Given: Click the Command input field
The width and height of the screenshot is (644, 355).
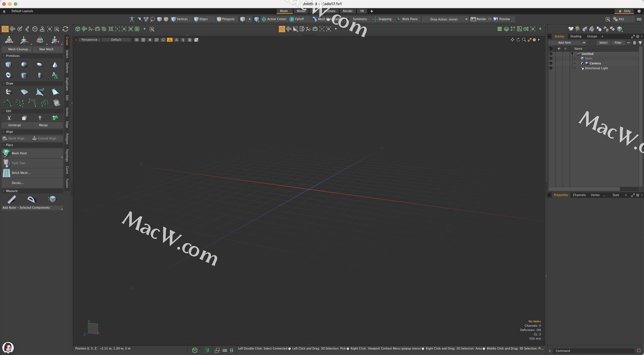Looking at the screenshot, I should click(x=594, y=351).
